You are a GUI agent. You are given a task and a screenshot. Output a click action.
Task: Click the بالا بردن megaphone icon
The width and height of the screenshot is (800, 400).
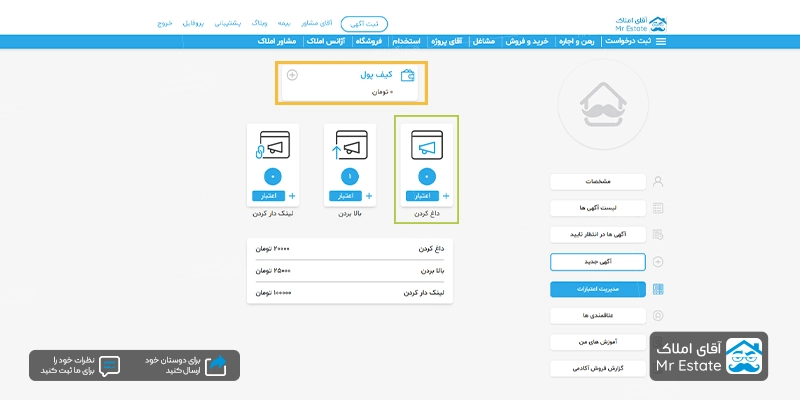coord(350,148)
